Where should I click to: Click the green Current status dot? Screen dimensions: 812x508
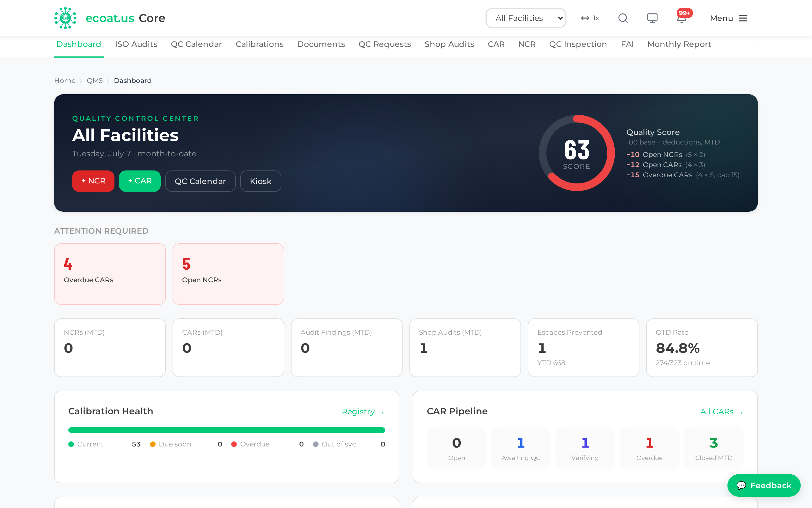tap(71, 444)
